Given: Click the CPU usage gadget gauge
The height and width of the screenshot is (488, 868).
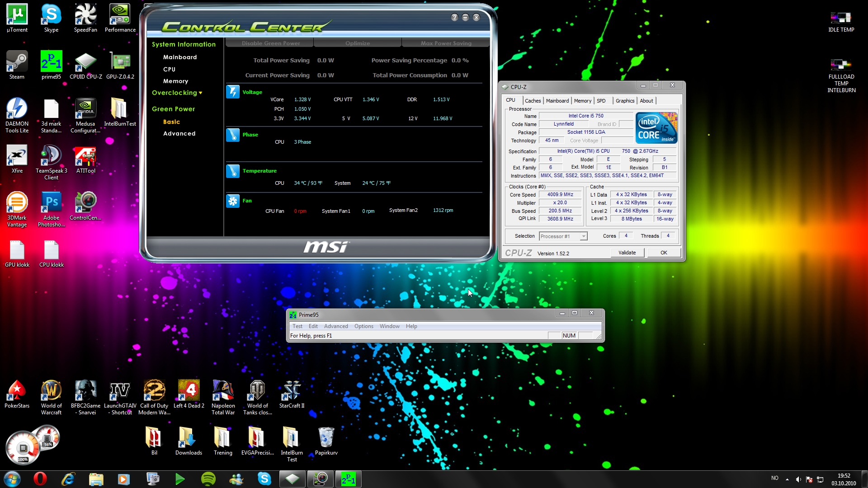Looking at the screenshot, I should click(23, 448).
